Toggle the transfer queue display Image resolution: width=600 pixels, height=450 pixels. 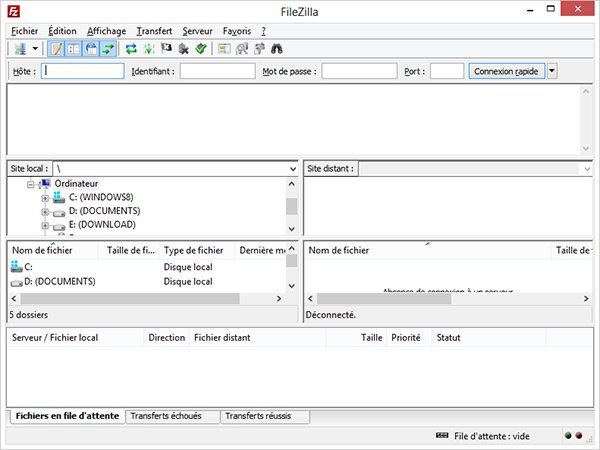(x=108, y=49)
